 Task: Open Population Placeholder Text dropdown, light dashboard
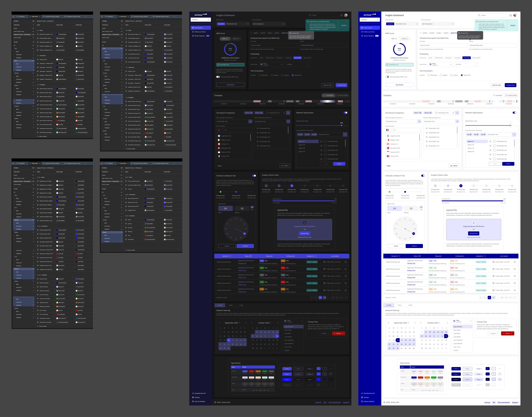click(x=402, y=24)
